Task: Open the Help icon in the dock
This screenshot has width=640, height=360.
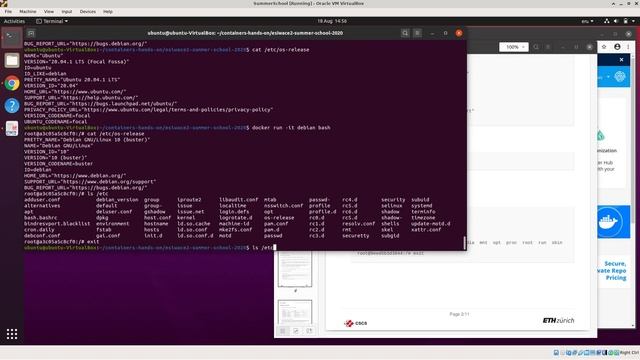Action: pos(12,106)
